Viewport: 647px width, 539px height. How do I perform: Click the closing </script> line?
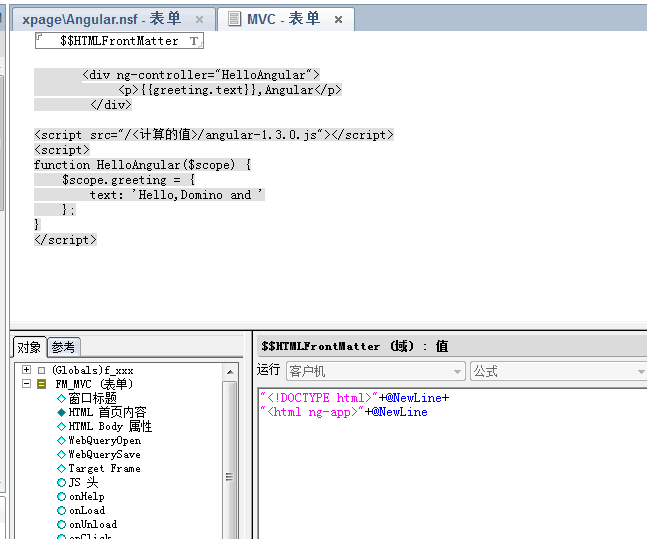coord(65,240)
